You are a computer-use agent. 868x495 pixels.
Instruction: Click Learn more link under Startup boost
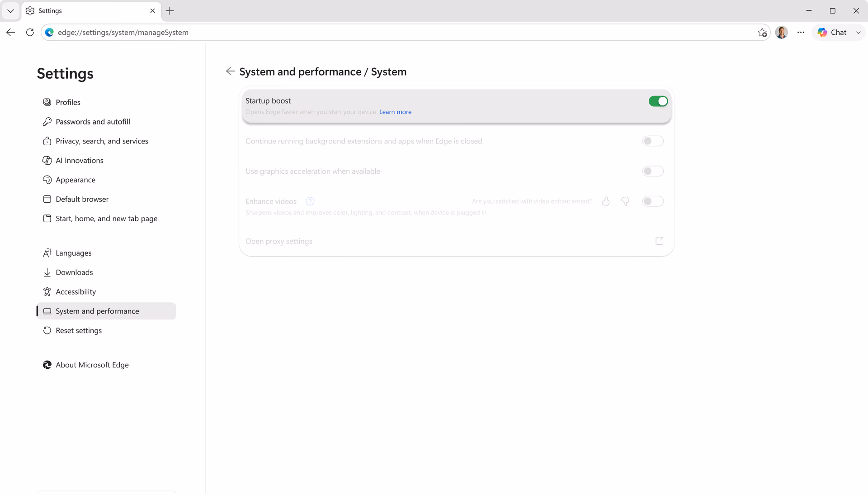[395, 112]
